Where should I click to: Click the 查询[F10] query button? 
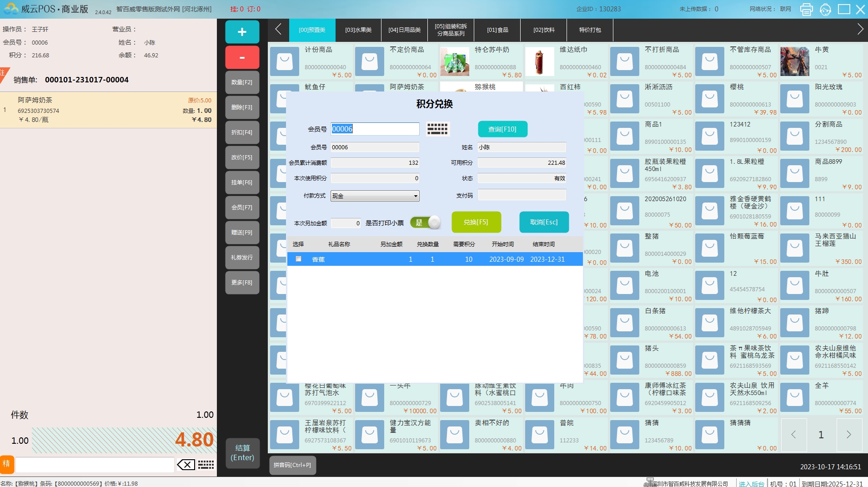tap(502, 129)
